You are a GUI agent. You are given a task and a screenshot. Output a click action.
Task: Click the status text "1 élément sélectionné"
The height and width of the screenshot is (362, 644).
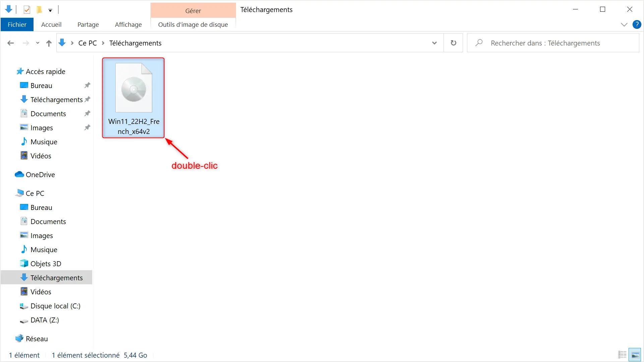85,355
